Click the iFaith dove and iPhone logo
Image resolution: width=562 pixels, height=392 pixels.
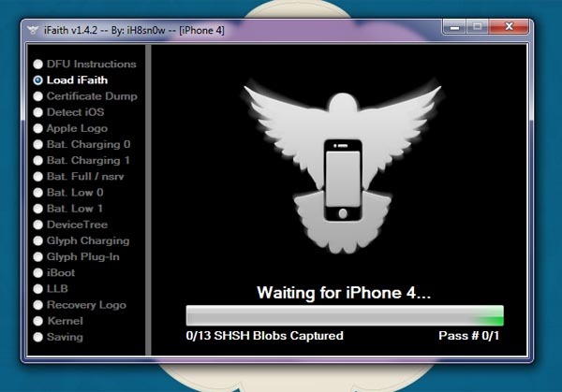tap(342, 168)
